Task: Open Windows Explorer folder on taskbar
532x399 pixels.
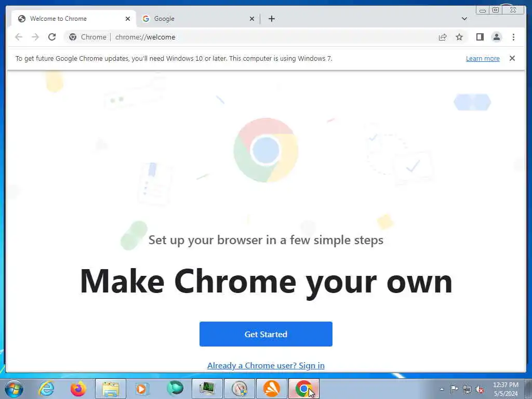Action: 111,389
